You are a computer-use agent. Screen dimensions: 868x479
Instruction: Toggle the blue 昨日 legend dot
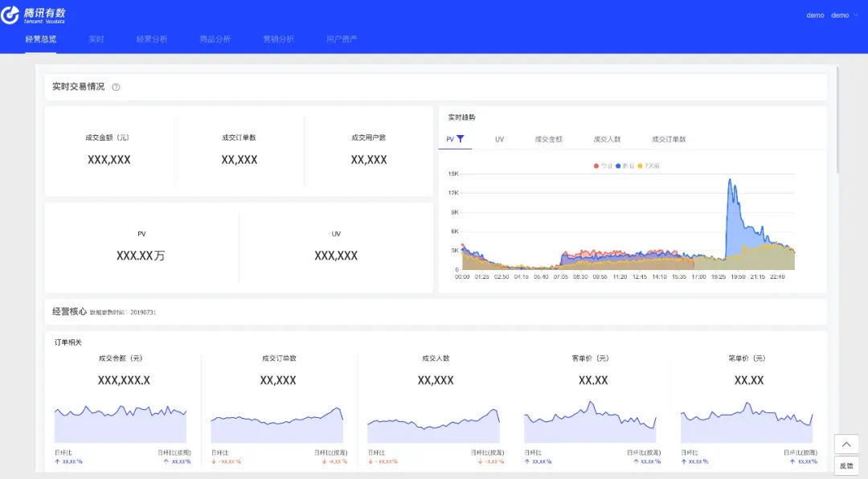(x=618, y=166)
